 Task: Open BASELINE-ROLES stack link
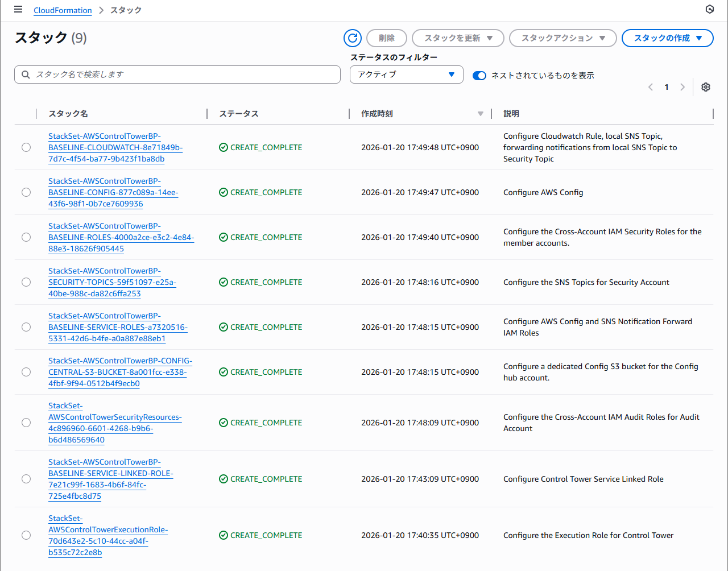(x=121, y=237)
